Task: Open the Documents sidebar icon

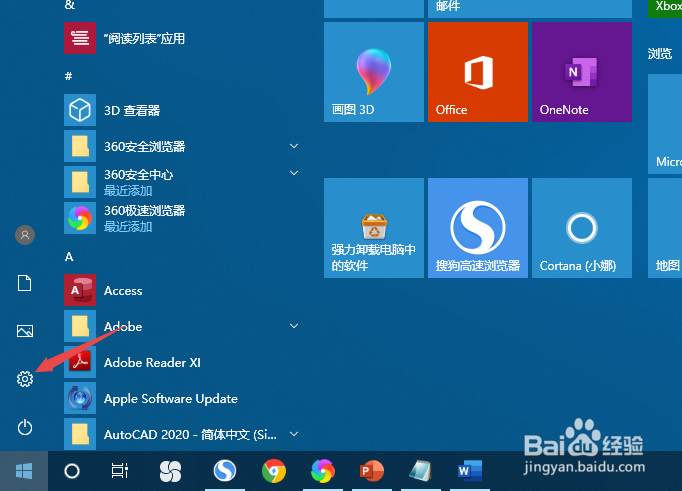Action: (25, 283)
